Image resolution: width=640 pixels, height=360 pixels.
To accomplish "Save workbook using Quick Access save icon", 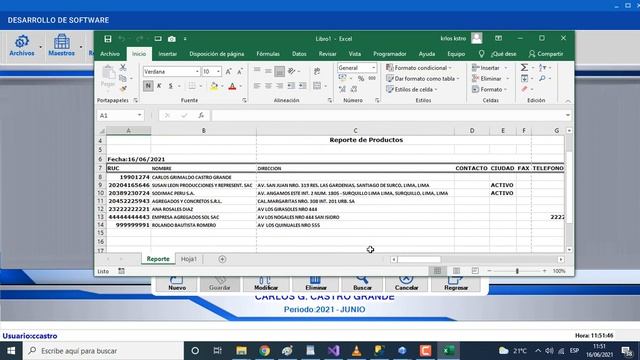I will pos(108,39).
